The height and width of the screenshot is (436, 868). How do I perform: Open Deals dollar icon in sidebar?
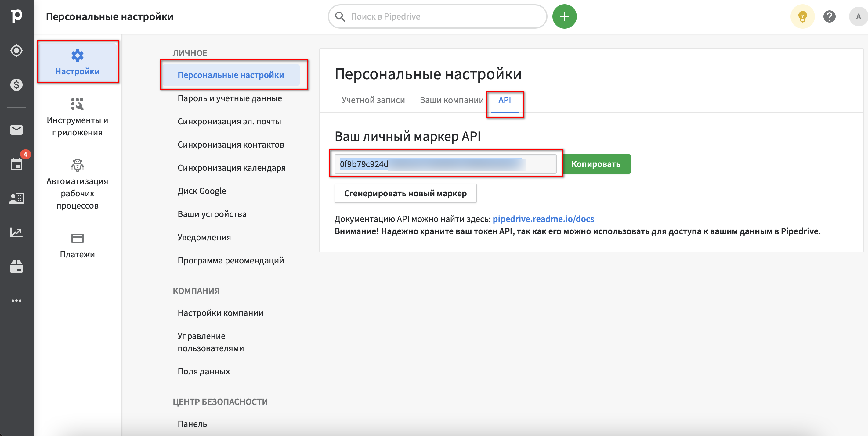click(16, 84)
